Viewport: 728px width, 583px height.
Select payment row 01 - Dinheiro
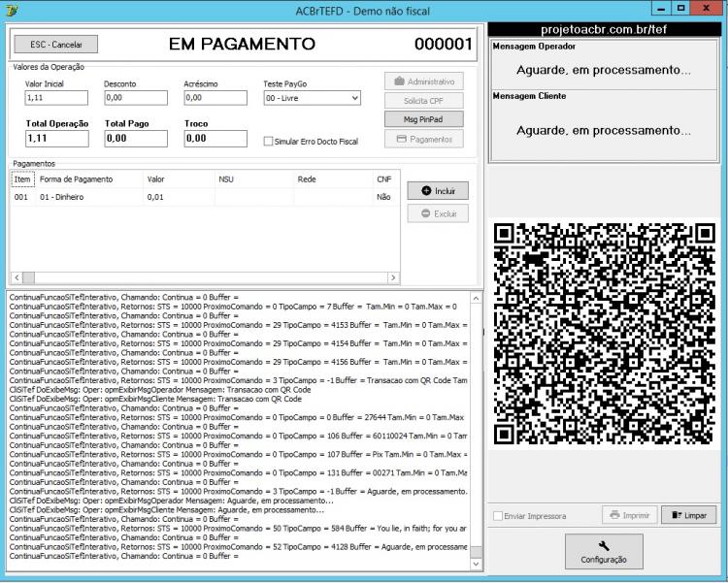coord(205,197)
